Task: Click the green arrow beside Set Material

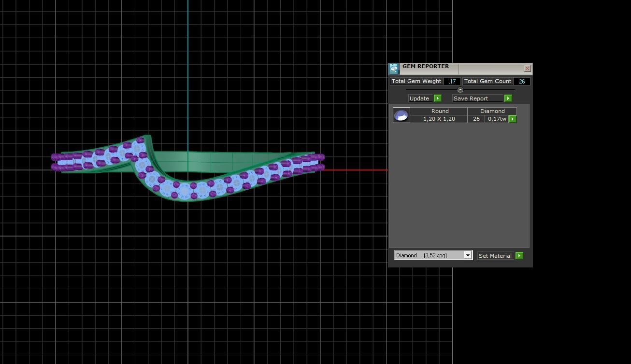Action: pyautogui.click(x=519, y=256)
